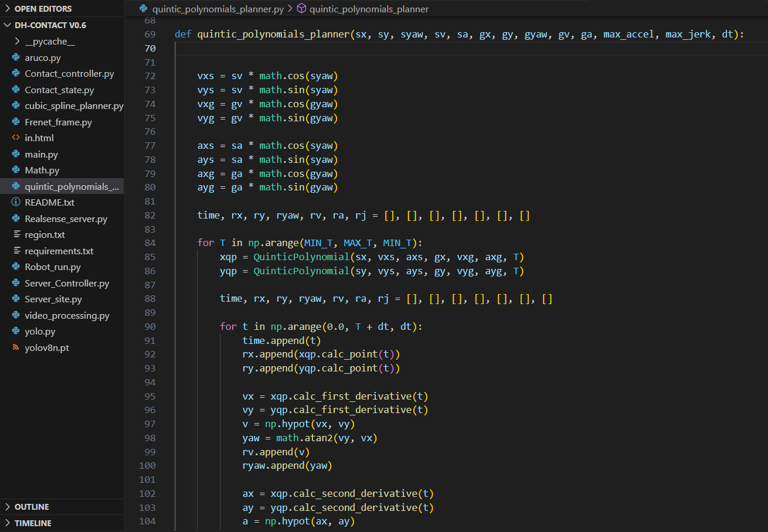Image resolution: width=768 pixels, height=532 pixels.
Task: Click the function symbol icon in breadcrumb
Action: 301,9
